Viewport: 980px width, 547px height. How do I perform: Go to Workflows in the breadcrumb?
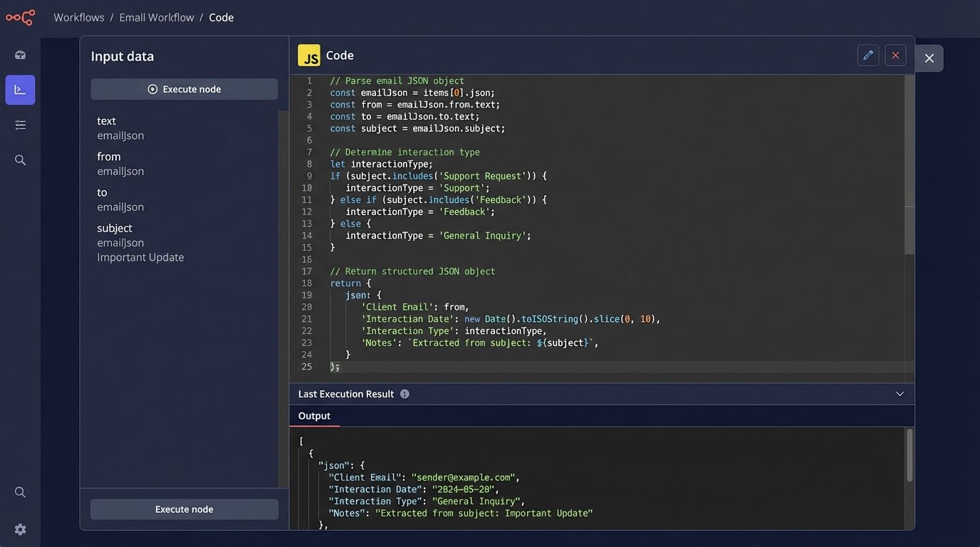tap(79, 18)
